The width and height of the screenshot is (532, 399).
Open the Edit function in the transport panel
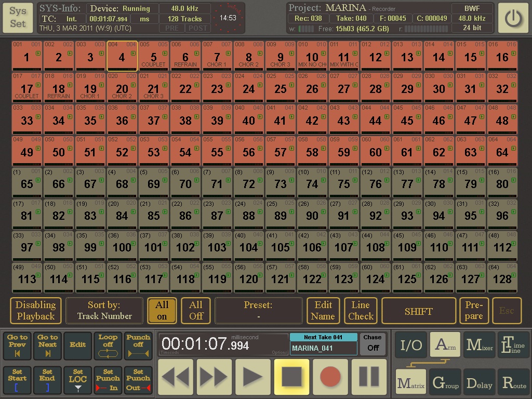tap(78, 345)
